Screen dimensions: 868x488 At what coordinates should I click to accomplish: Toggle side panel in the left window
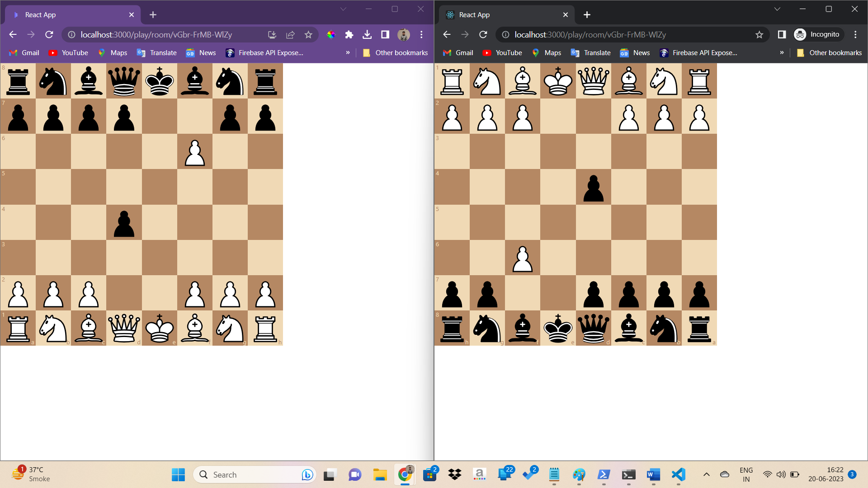(385, 34)
